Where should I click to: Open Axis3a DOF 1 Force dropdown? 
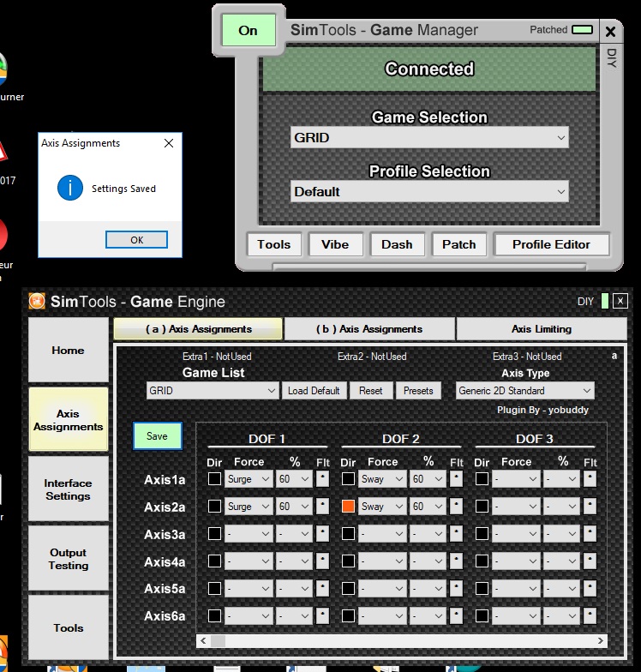[x=249, y=533]
